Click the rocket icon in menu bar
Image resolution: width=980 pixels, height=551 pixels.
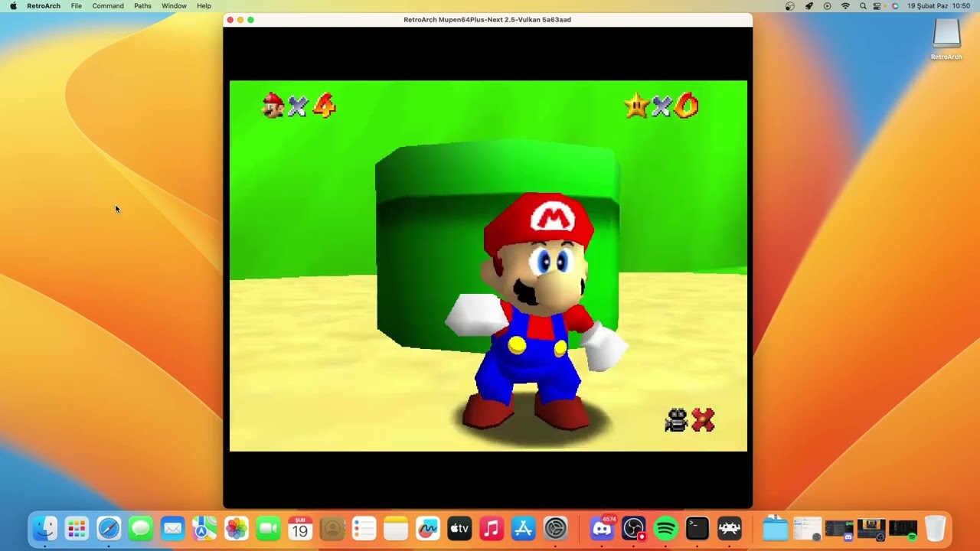point(808,6)
